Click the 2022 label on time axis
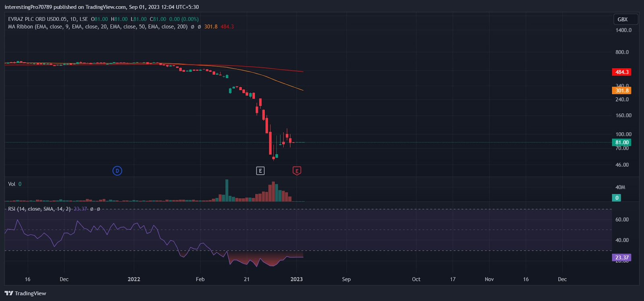The height and width of the screenshot is (301, 644). click(134, 279)
